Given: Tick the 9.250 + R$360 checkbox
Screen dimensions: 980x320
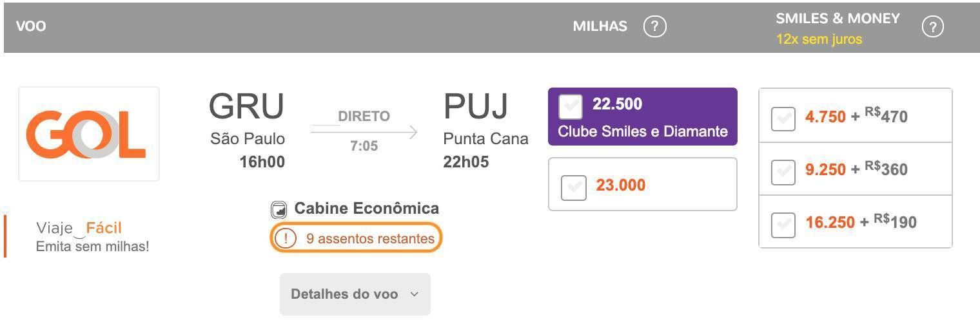Looking at the screenshot, I should 783,172.
